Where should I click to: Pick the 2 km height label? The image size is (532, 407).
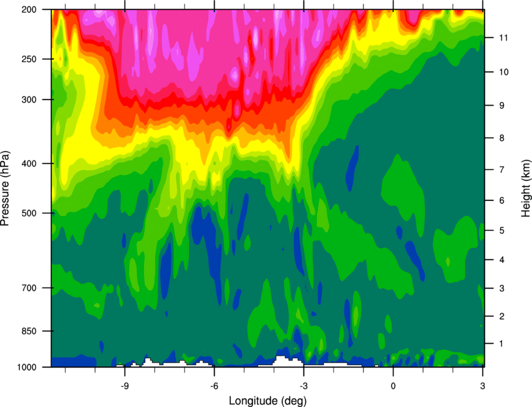[501, 316]
